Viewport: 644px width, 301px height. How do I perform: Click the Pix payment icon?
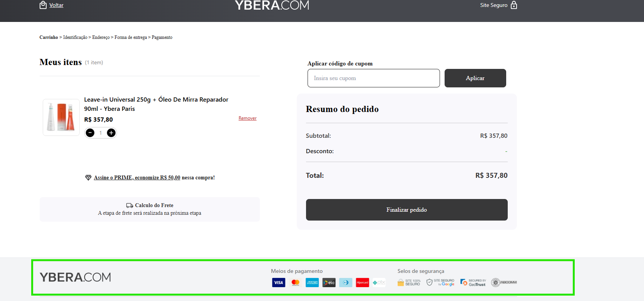379,283
